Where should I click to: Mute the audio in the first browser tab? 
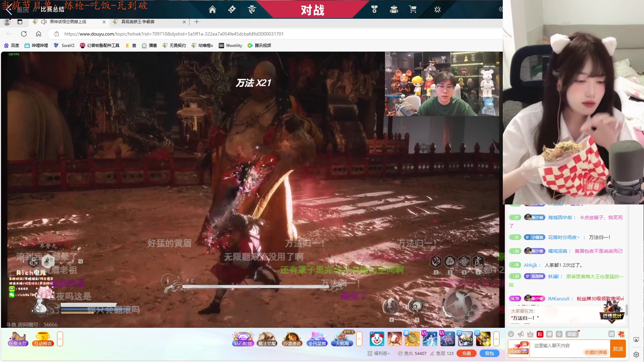pos(44,22)
